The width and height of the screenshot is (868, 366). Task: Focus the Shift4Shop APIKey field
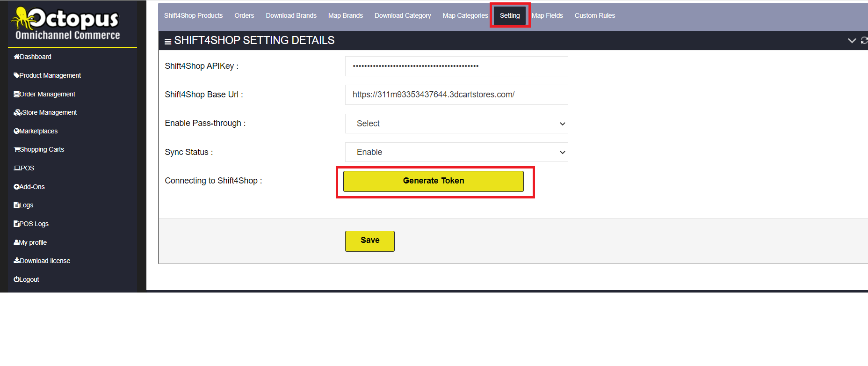pyautogui.click(x=456, y=66)
